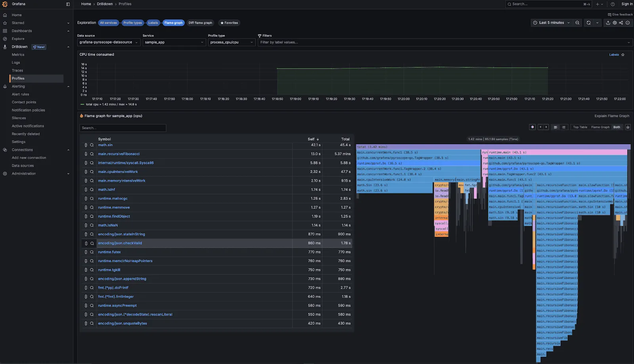Open the Profile type dropdown for process_cpu/cpu
The width and height of the screenshot is (634, 364).
point(231,42)
